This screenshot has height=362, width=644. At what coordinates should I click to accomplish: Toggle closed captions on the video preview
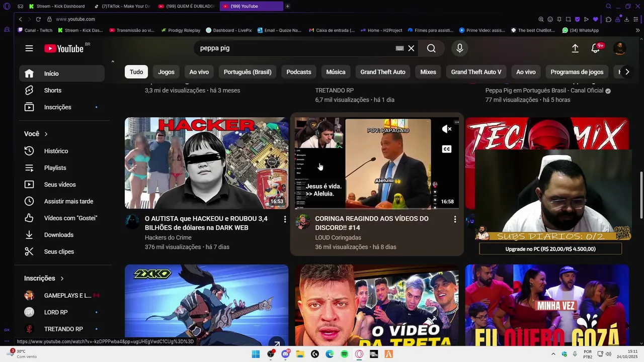447,149
